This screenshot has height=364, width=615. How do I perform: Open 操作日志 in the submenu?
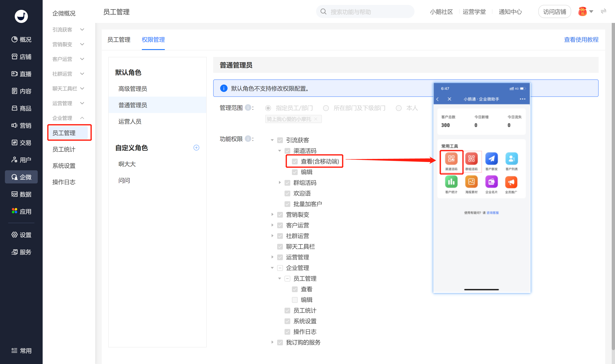point(64,182)
